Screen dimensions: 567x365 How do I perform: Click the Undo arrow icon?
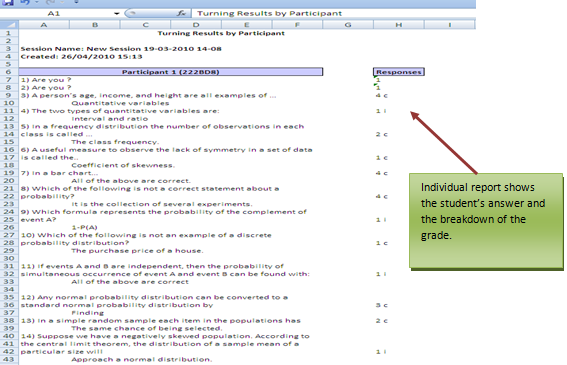pos(25,2)
